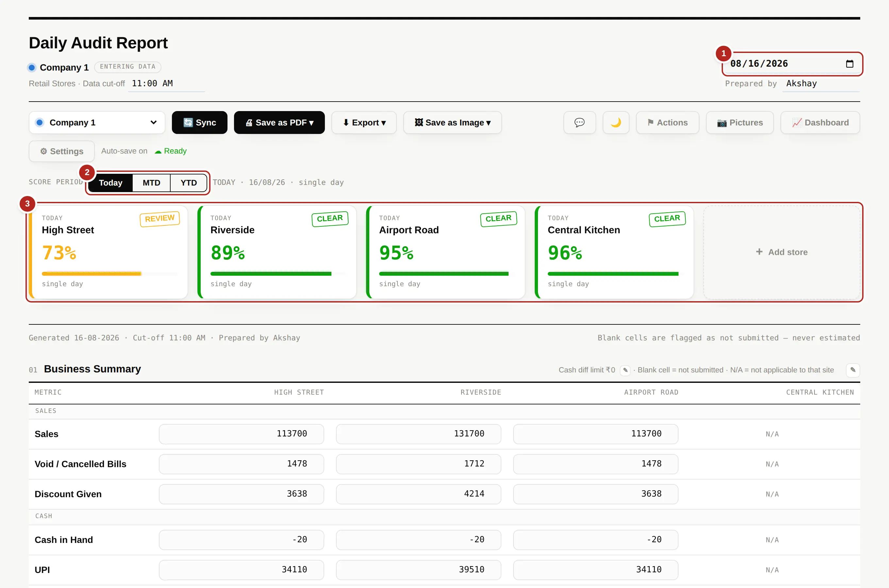
Task: Edit Airport Road UPI value
Action: [x=595, y=570]
